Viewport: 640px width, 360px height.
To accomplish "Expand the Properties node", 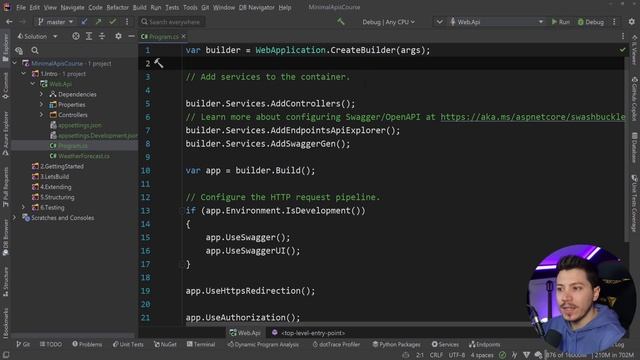I will pyautogui.click(x=42, y=104).
